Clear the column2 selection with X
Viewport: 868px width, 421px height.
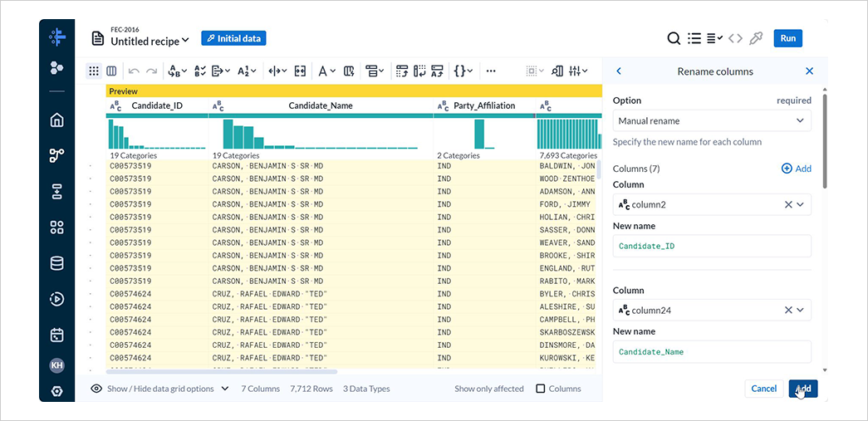tap(788, 205)
